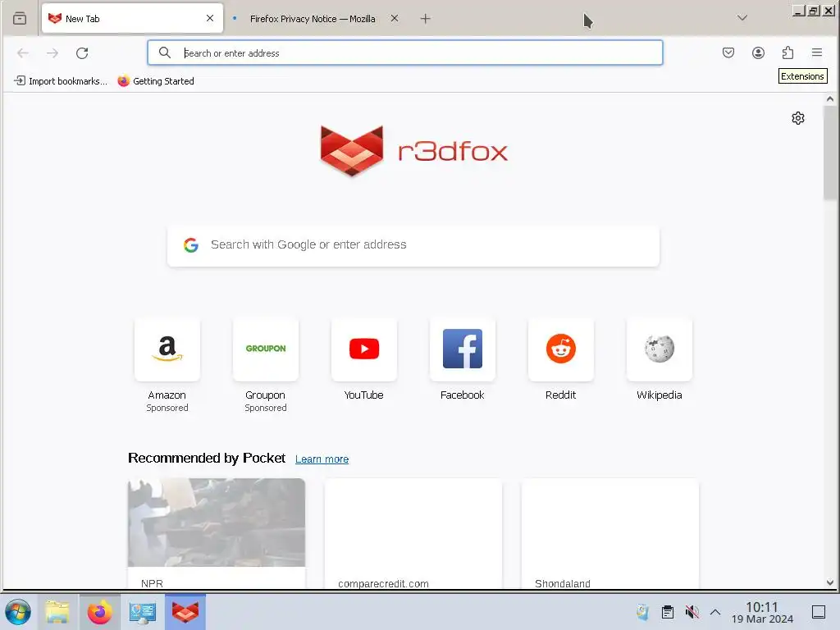This screenshot has width=840, height=630.
Task: Reload the current page
Action: [82, 52]
